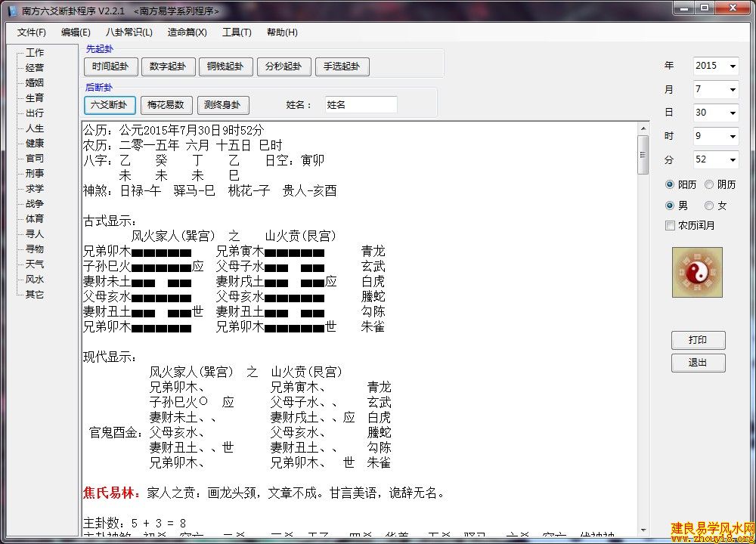Select 经营 in the category tree
This screenshot has width=756, height=544.
[x=35, y=67]
